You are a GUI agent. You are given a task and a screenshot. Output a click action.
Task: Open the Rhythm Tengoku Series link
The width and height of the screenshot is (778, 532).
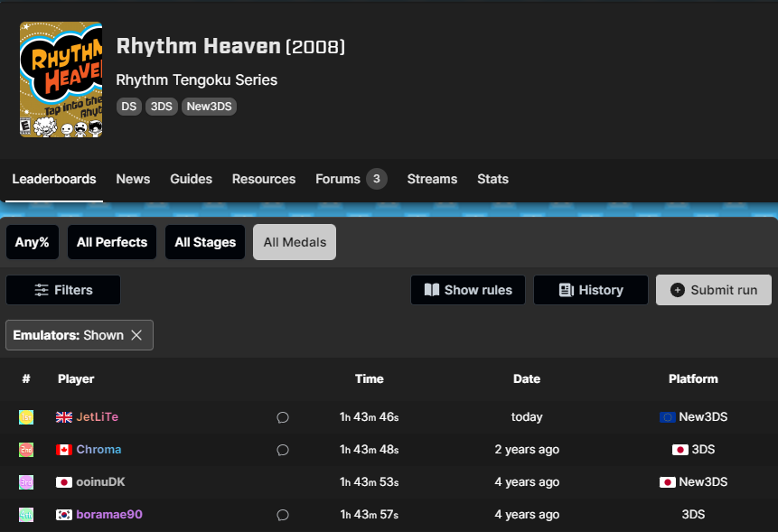pyautogui.click(x=196, y=79)
